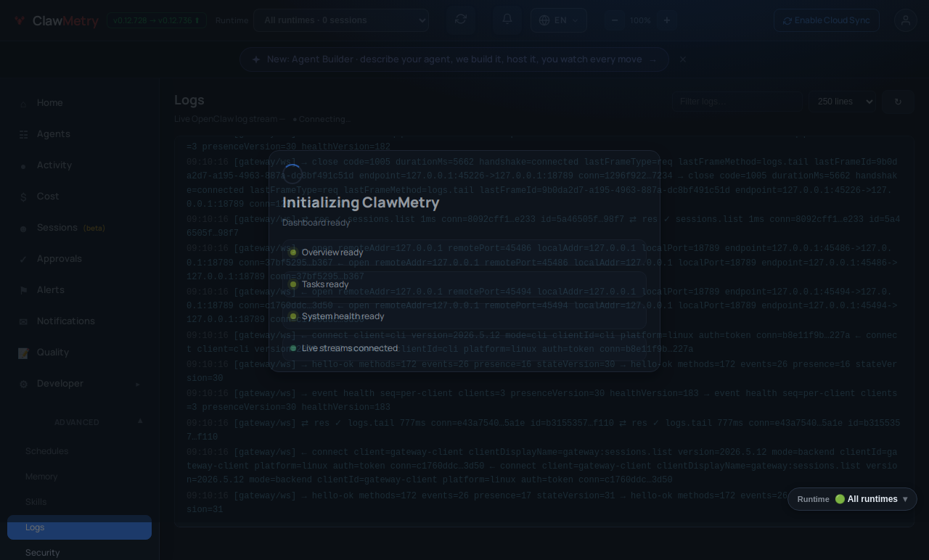Open Cost in sidebar
The image size is (929, 560).
point(80,197)
